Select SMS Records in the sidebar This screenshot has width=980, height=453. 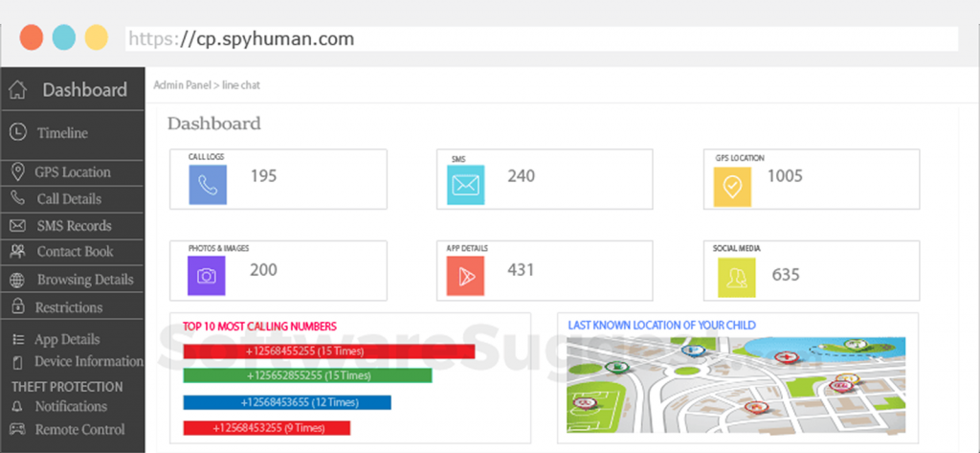point(74,226)
